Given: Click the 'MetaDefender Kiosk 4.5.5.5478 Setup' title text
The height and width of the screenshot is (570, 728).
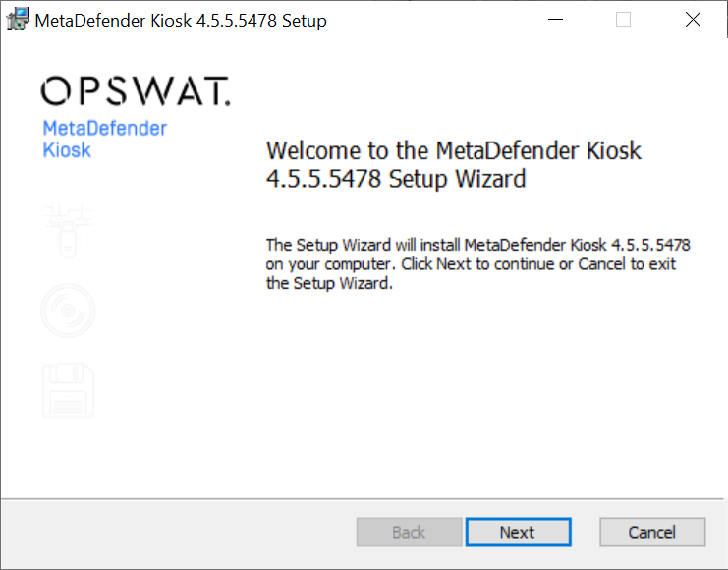Looking at the screenshot, I should [181, 21].
